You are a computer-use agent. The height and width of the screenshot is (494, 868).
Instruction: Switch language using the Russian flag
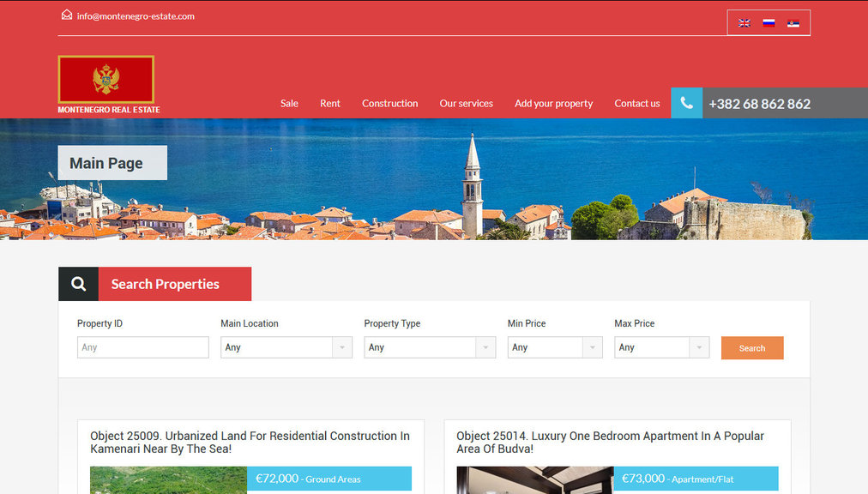(x=769, y=23)
